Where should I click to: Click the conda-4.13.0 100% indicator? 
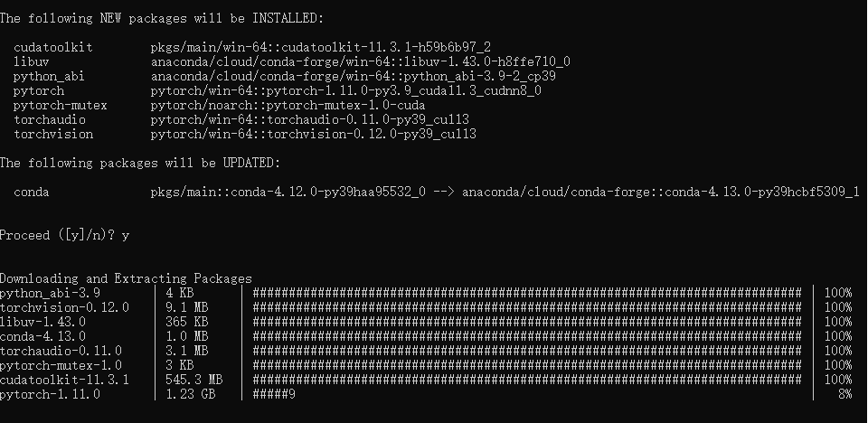click(838, 336)
